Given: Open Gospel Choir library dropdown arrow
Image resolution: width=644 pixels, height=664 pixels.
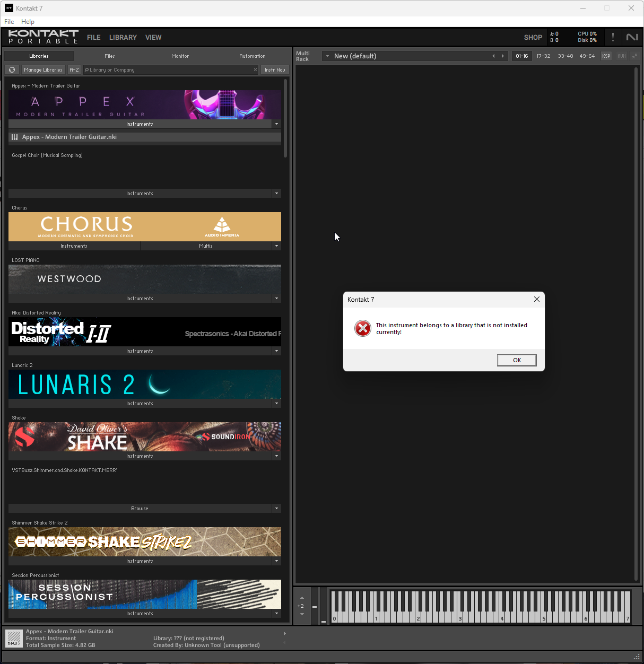Looking at the screenshot, I should 276,193.
